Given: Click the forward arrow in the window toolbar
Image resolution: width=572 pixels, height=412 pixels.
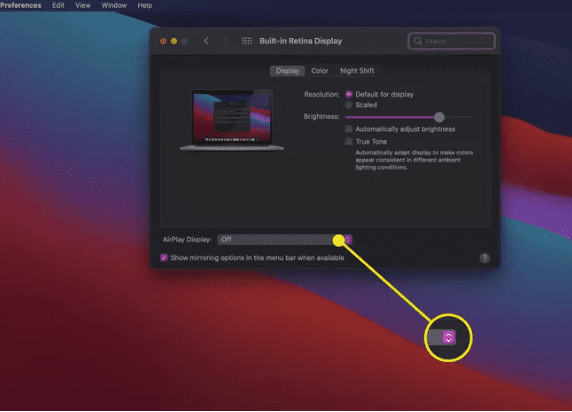Looking at the screenshot, I should pos(226,41).
